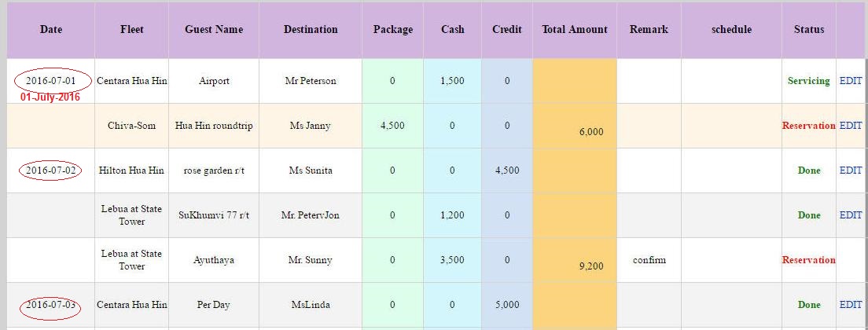Click the 9,200 total amount cell

point(591,266)
